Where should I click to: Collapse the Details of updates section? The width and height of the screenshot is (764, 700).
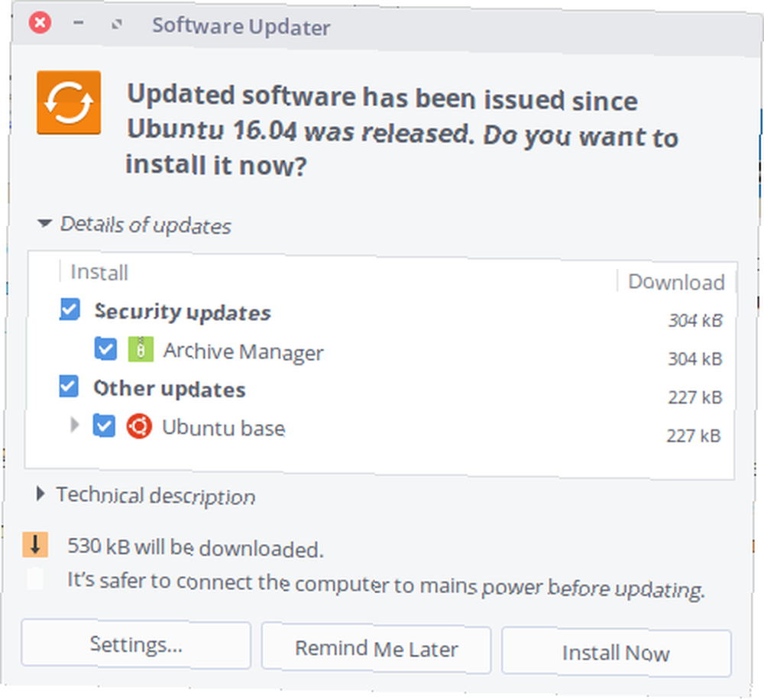click(x=45, y=223)
